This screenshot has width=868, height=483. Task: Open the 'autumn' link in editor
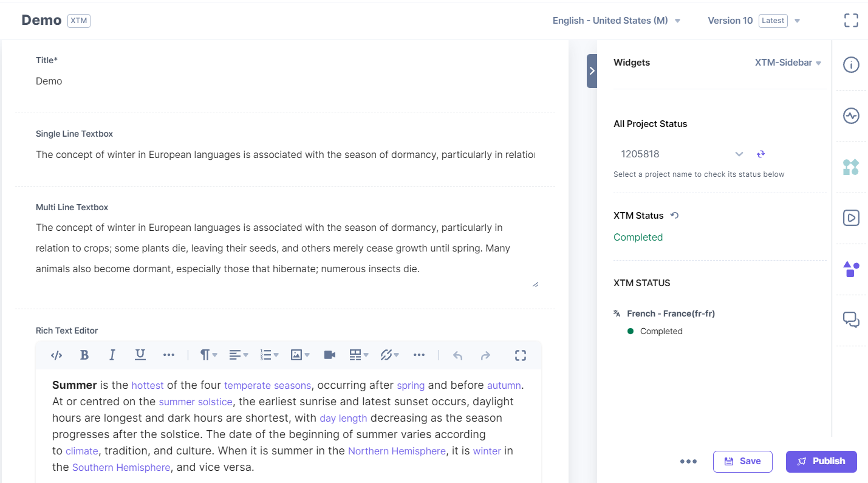tap(504, 385)
